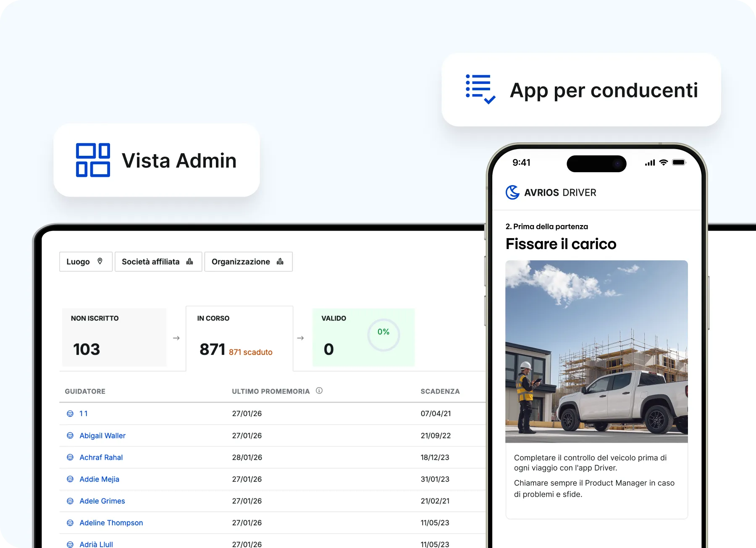Open the Organizzazione filter
Viewport: 756px width, 548px height.
pos(248,262)
